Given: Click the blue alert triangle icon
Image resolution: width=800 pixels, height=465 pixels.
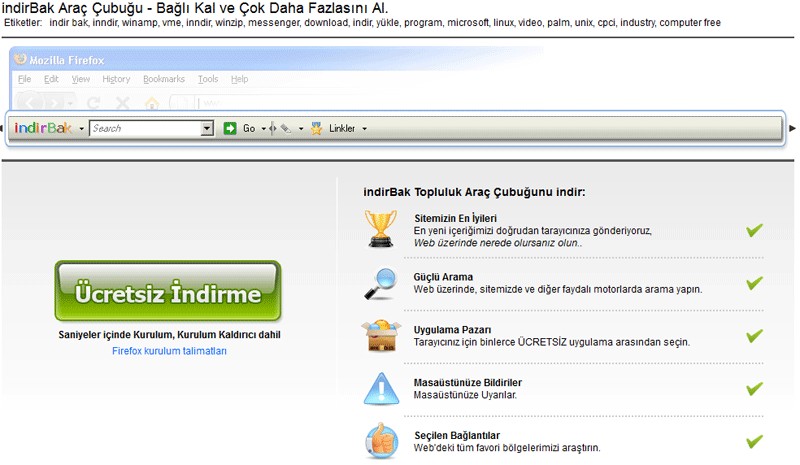Looking at the screenshot, I should point(381,389).
